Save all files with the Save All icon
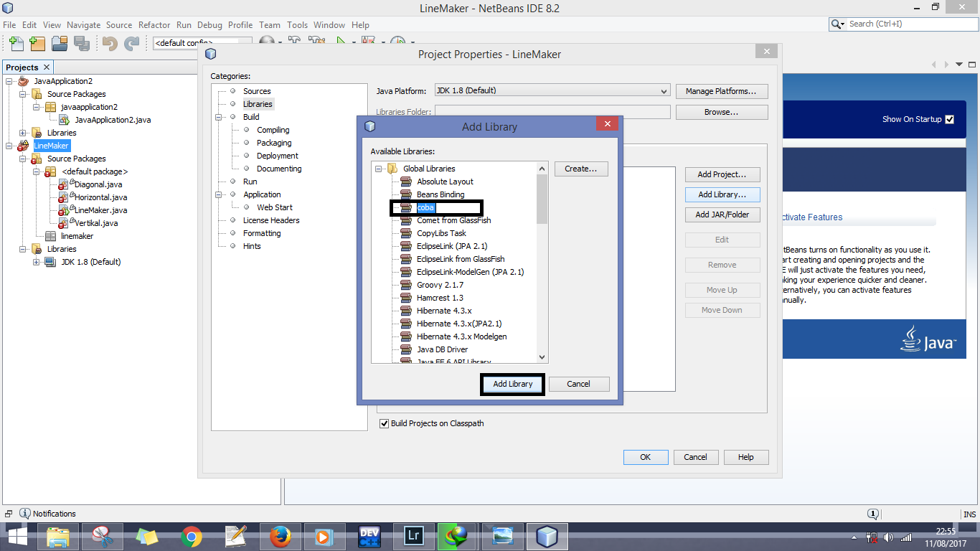Screen dimensions: 980x551 (81, 44)
